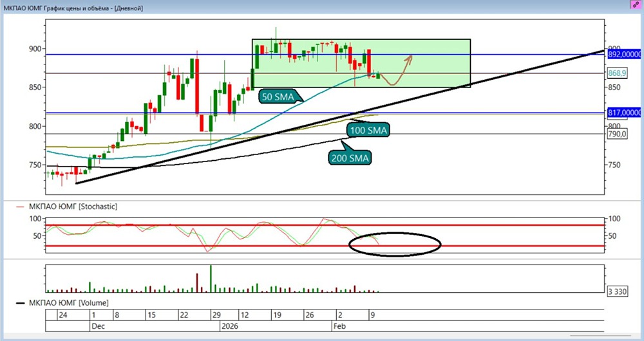The image size is (644, 341).
Task: Click the 'Feb' month label on time axis
Action: point(339,326)
